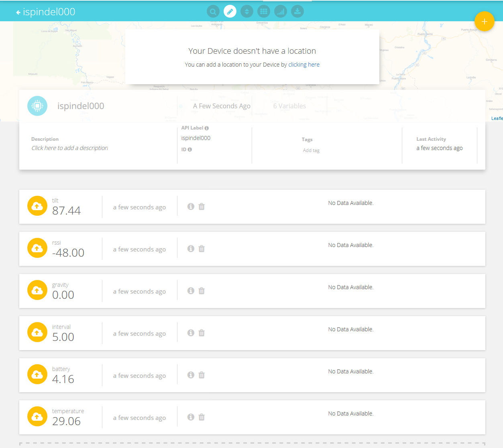Delete the gravity variable with trash icon

coord(202,291)
